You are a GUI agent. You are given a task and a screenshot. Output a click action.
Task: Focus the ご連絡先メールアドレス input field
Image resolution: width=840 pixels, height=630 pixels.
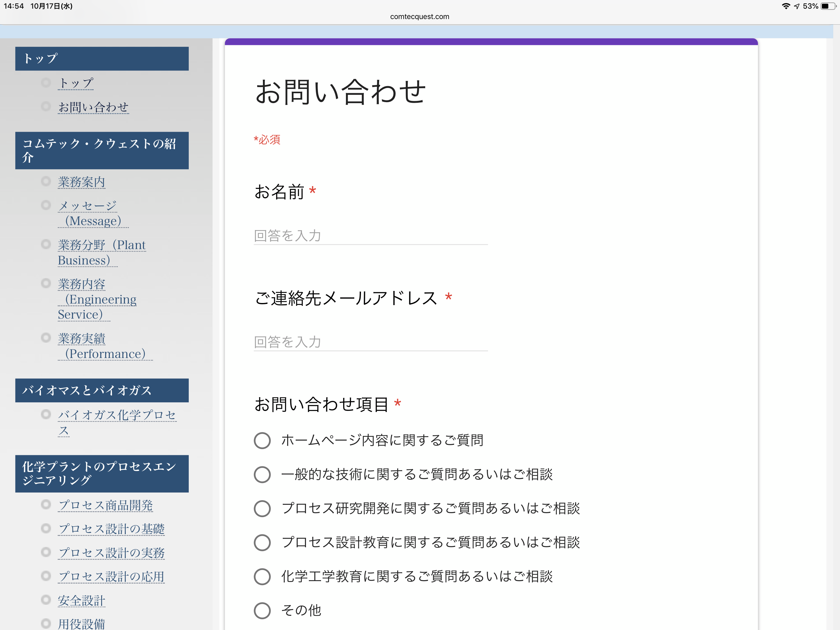pos(370,342)
